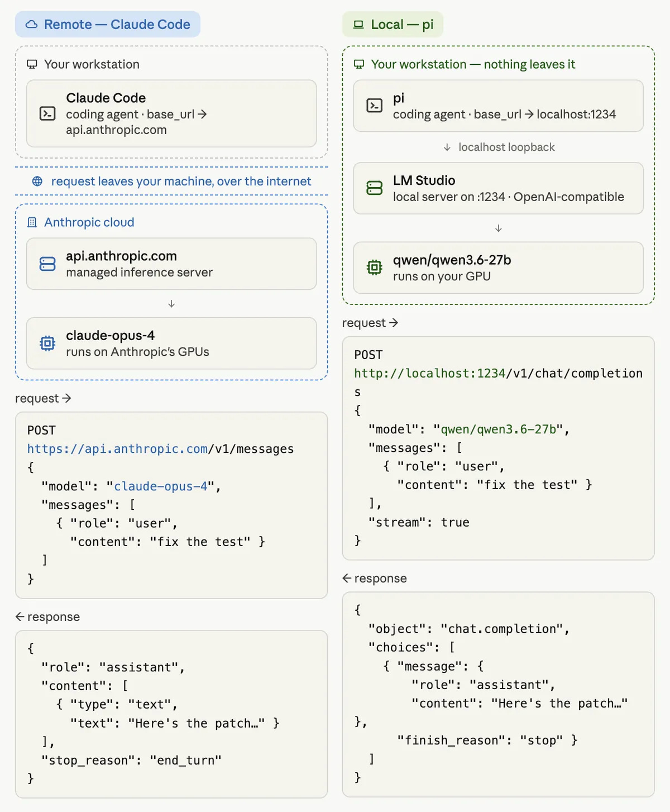The image size is (670, 812).
Task: Click POST line in Remote request block
Action: pyautogui.click(x=41, y=431)
